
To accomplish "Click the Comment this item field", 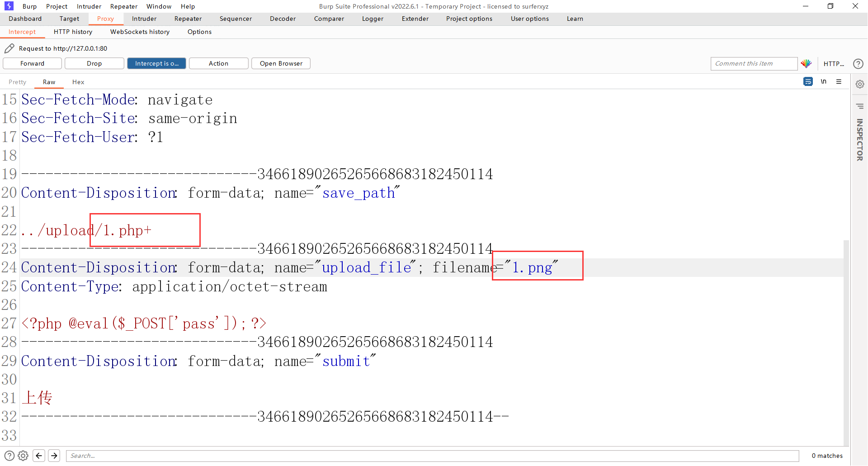I will pyautogui.click(x=754, y=64).
